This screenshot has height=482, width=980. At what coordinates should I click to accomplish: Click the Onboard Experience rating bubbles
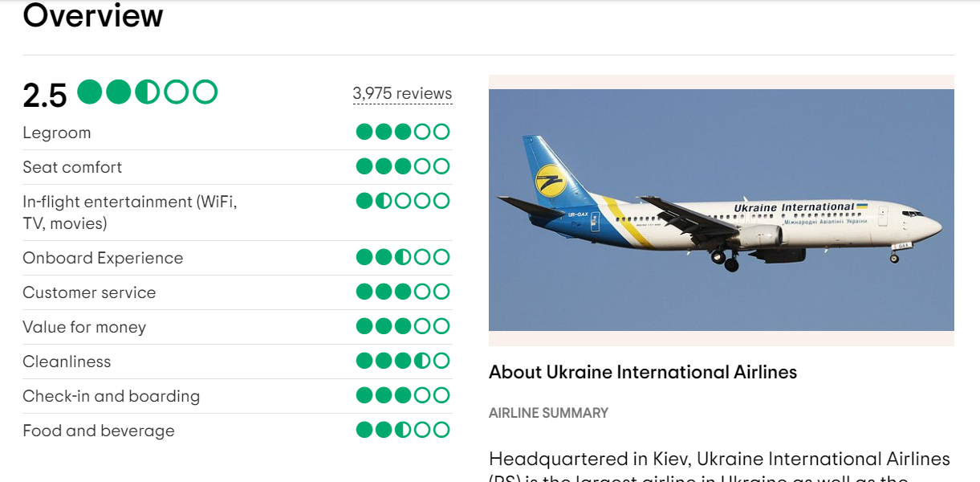403,257
